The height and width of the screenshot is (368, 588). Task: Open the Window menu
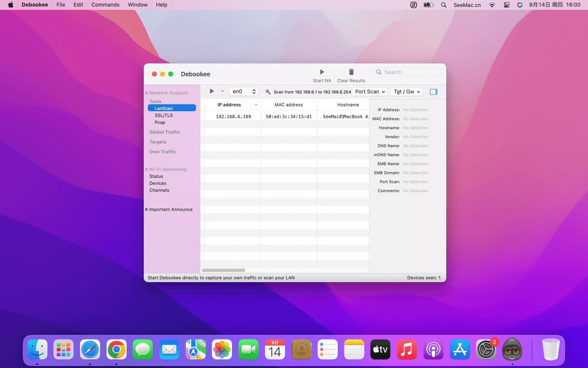tap(138, 5)
